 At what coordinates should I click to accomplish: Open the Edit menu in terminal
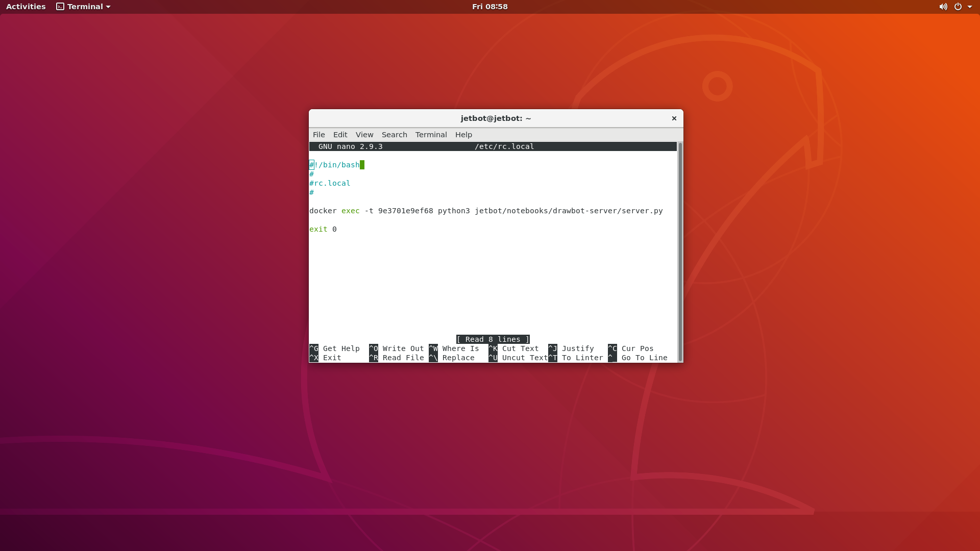coord(340,135)
